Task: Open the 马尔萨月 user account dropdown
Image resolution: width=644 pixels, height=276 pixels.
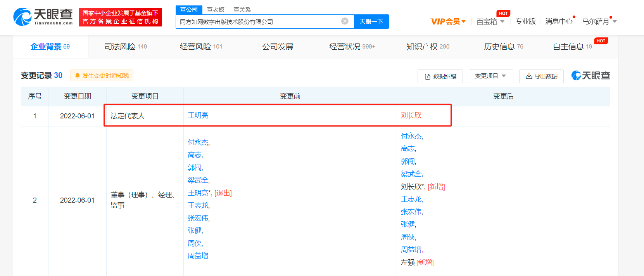Action: (599, 21)
